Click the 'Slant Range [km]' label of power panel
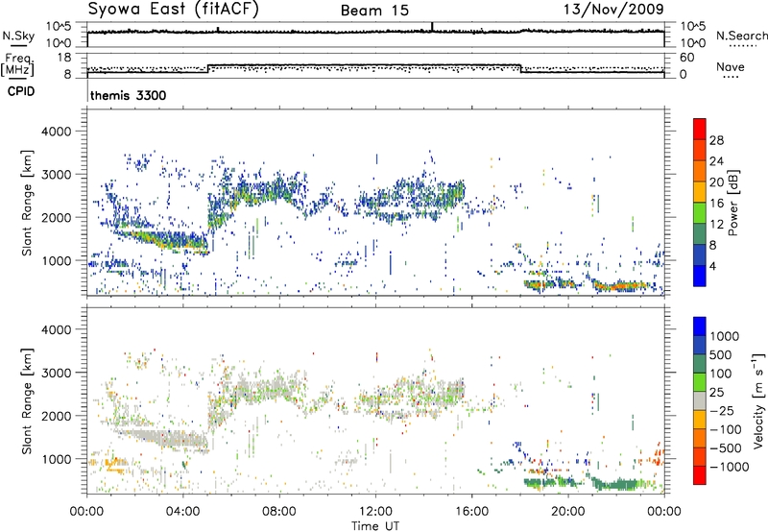The height and width of the screenshot is (532, 768). point(27,203)
